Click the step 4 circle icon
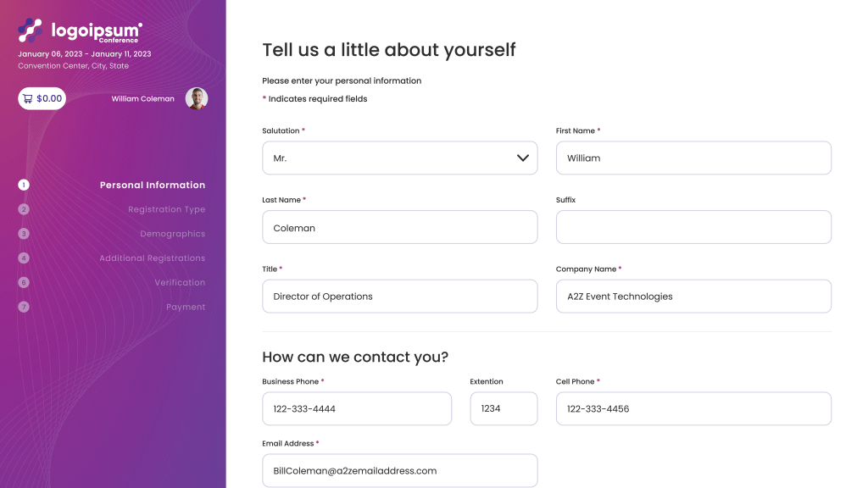The image size is (868, 488). 24,258
